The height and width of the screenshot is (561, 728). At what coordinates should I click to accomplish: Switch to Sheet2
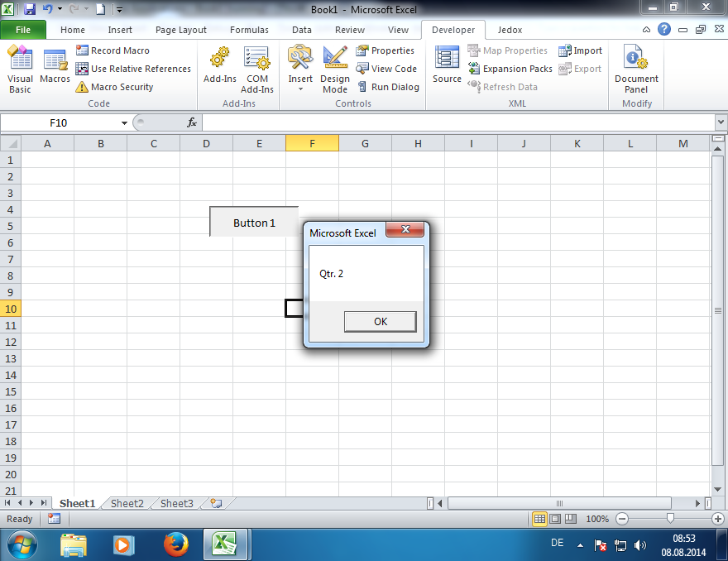pos(127,503)
